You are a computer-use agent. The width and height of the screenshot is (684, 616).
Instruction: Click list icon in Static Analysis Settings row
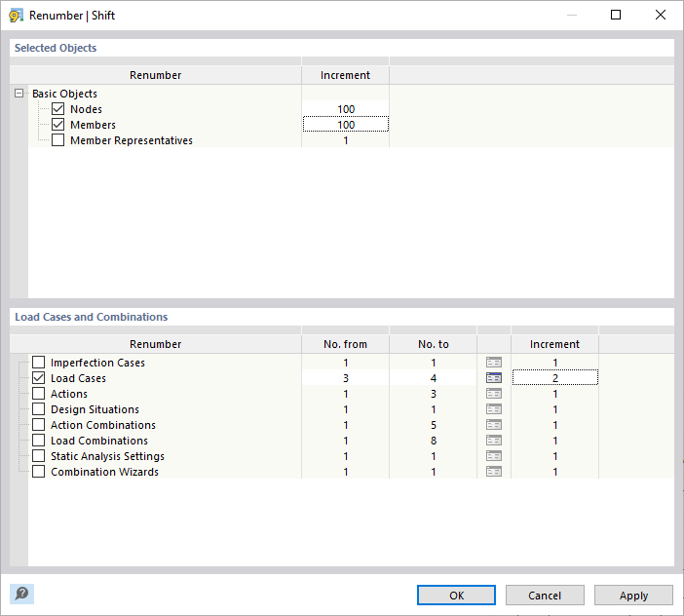click(494, 456)
